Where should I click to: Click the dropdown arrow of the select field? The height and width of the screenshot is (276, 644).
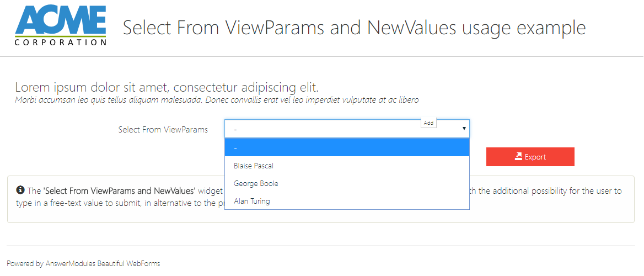(464, 129)
